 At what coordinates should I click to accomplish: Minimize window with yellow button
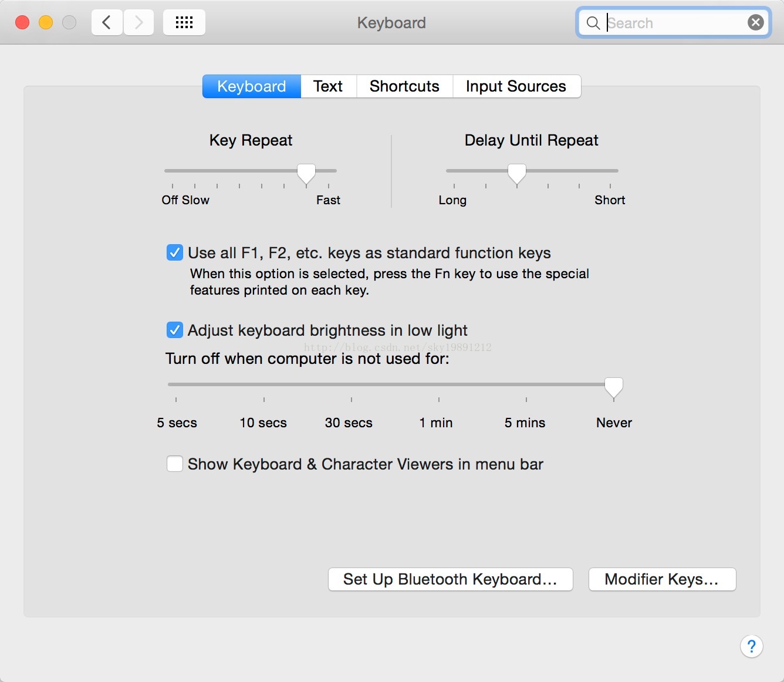pyautogui.click(x=46, y=22)
